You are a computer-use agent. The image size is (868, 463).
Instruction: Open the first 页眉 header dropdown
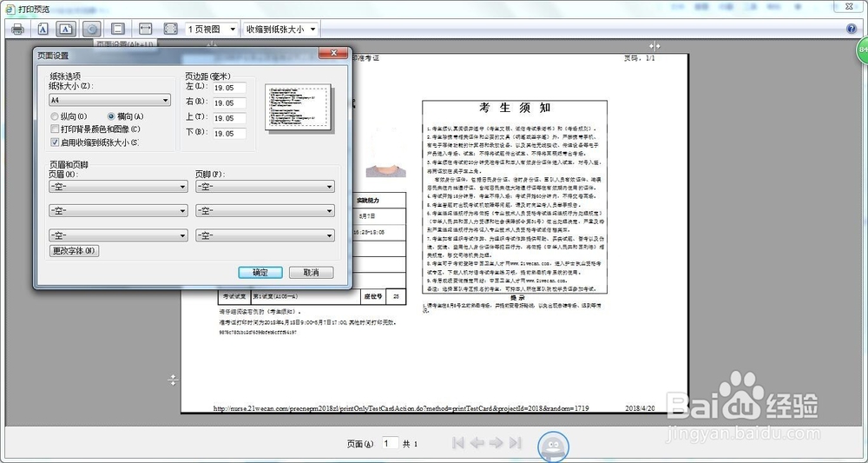(x=118, y=187)
